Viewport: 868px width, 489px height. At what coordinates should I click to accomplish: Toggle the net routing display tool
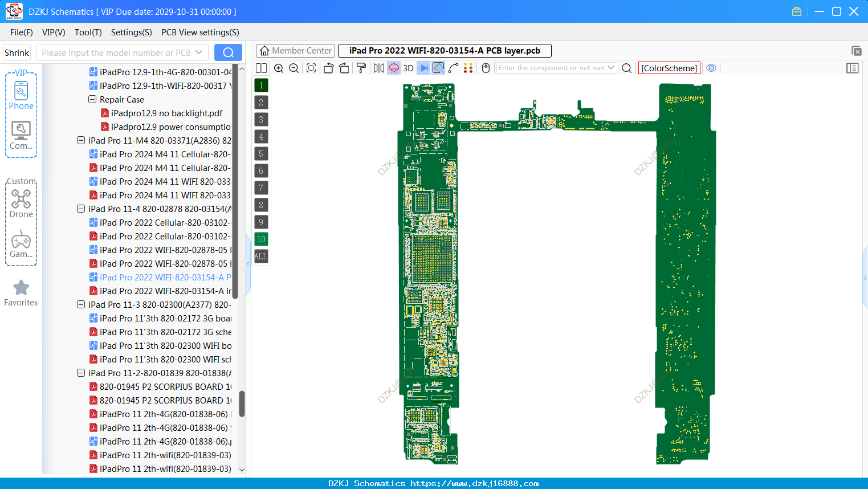(438, 68)
